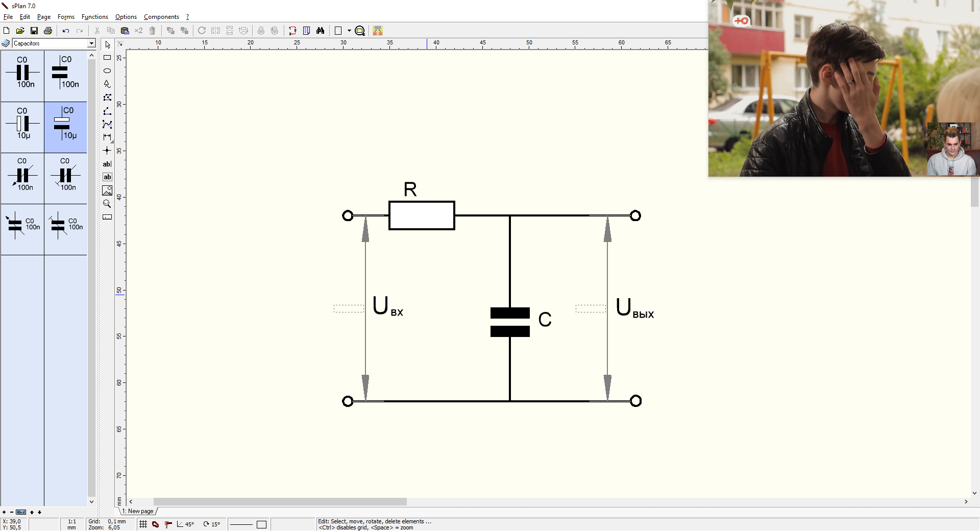This screenshot has height=531, width=980.
Task: Open the Components menu
Action: point(161,17)
